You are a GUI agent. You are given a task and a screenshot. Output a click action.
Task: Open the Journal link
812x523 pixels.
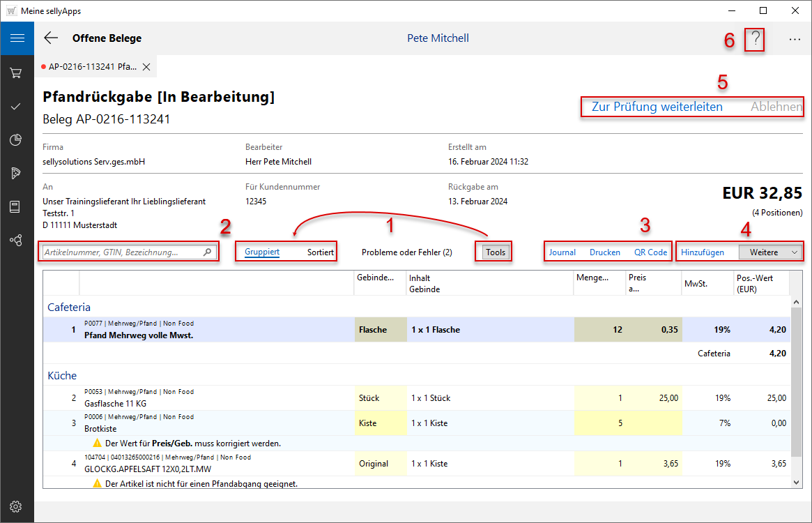pos(562,252)
